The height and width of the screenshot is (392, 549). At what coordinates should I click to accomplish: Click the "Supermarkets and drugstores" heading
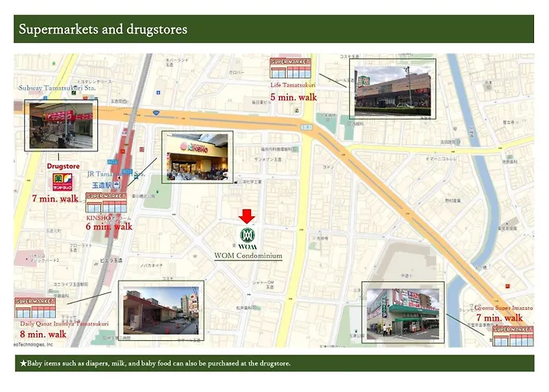point(103,29)
